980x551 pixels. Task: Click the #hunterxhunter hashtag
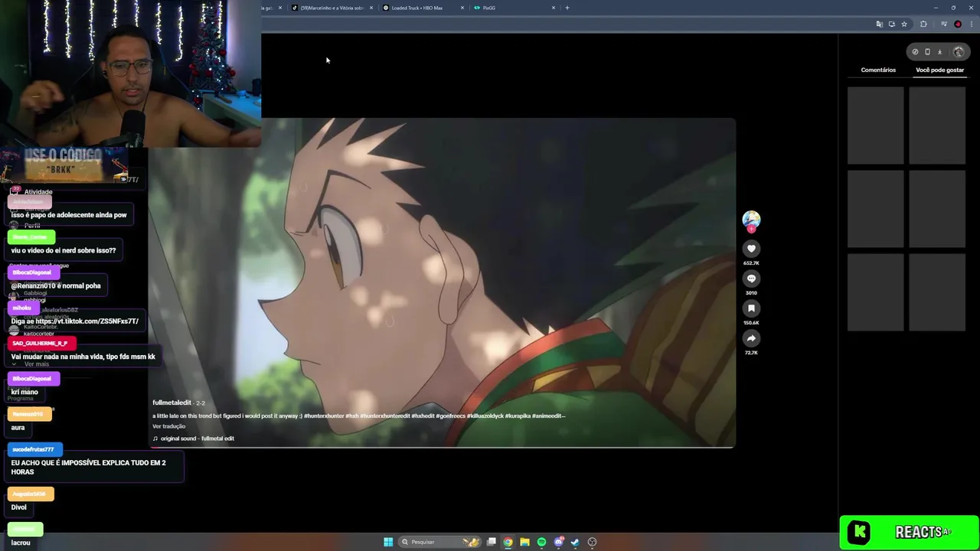323,416
